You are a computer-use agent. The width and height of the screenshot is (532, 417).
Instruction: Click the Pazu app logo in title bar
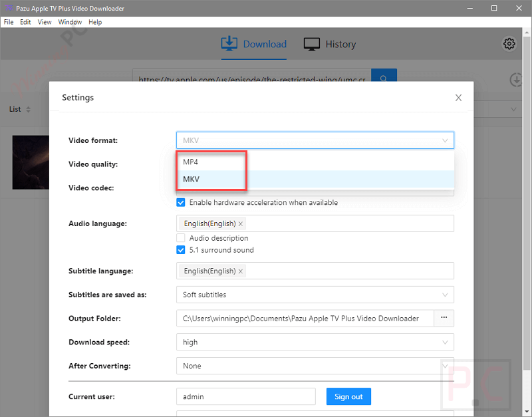9,8
